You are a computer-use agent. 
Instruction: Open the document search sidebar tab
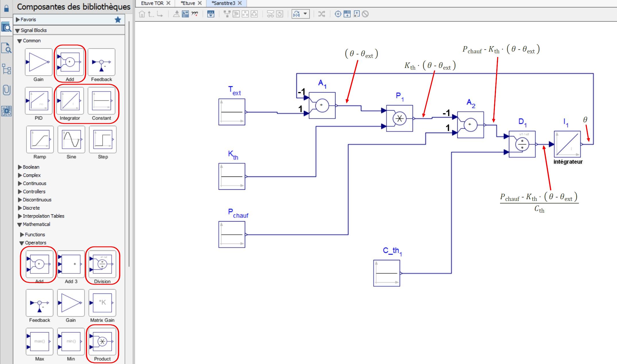click(6, 48)
